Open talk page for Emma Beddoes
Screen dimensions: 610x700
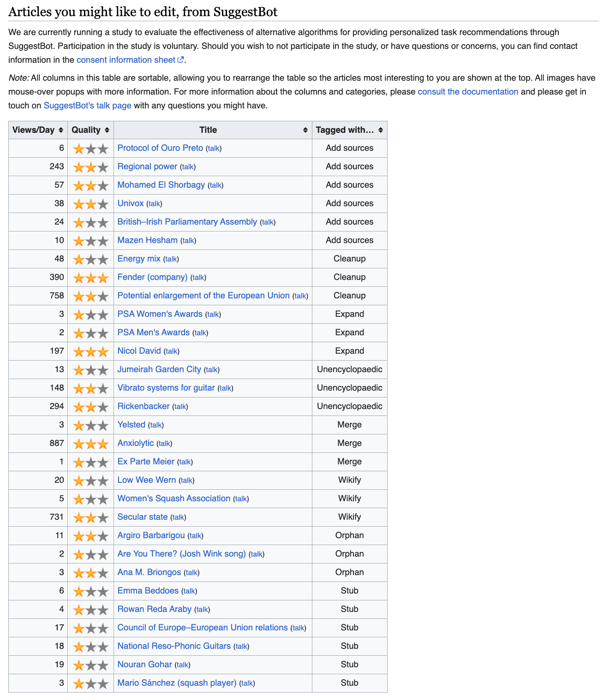[189, 591]
